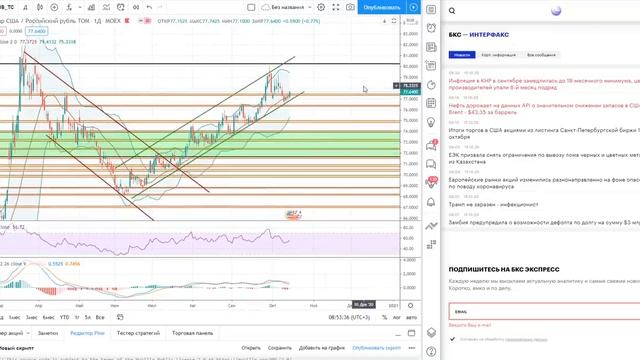640x360 pixels.
Task: Click Добавить на график in Pine editor
Action: point(322,348)
